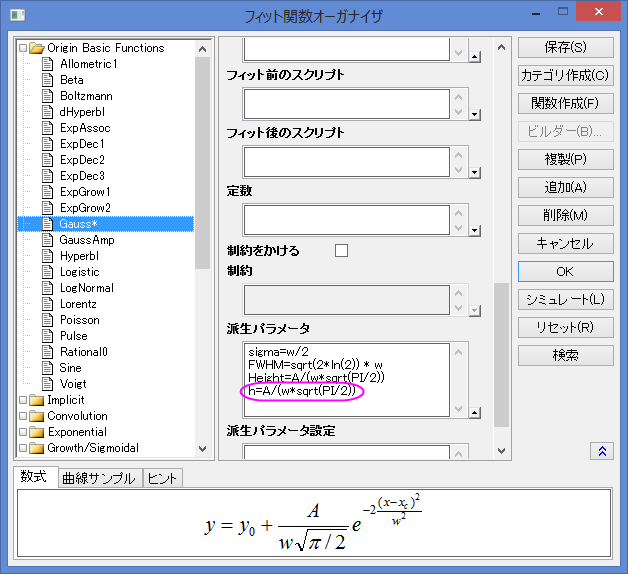Screen dimensions: 628x574
Task: Click the Implicit category folder icon
Action: coord(37,400)
